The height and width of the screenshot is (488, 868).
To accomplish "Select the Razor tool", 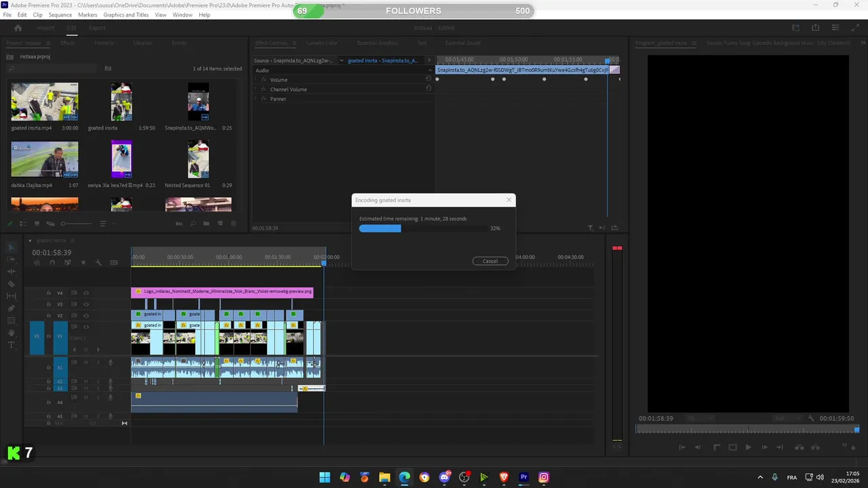I will (x=11, y=284).
